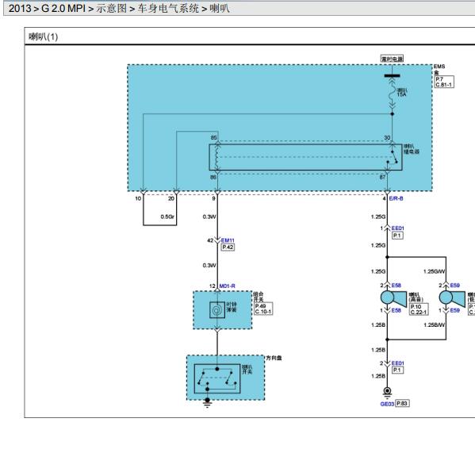Click the P.7 C.81-1 reference box
475x476 pixels.
(x=444, y=82)
